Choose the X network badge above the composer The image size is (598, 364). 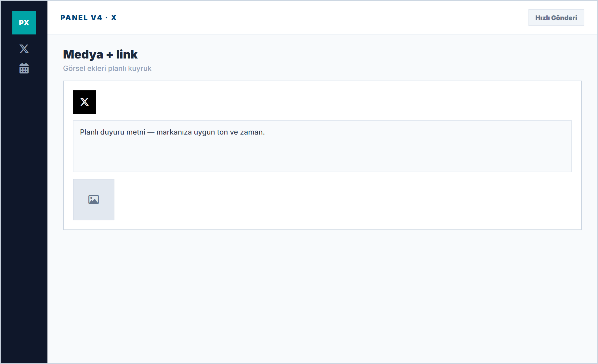84,102
